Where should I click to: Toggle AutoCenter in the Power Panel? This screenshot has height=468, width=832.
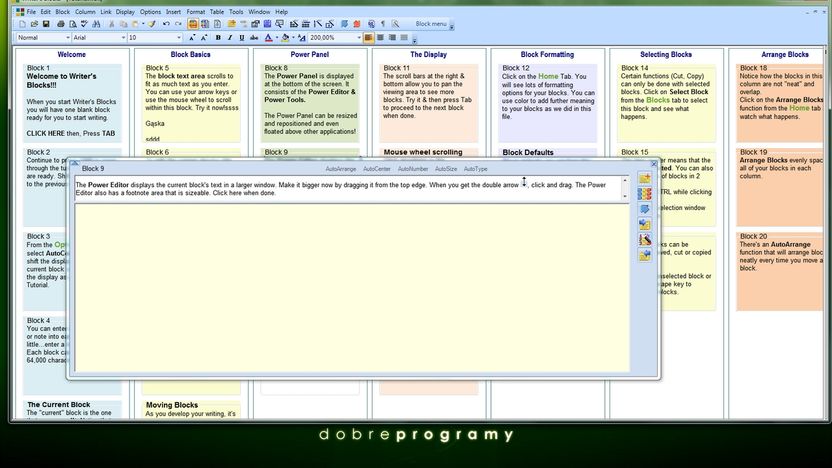[377, 169]
